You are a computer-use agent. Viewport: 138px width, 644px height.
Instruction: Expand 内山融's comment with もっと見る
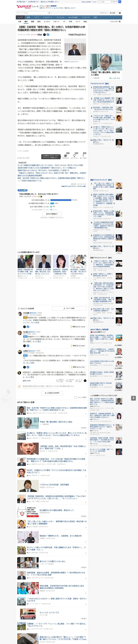pyautogui.click(x=37, y=342)
